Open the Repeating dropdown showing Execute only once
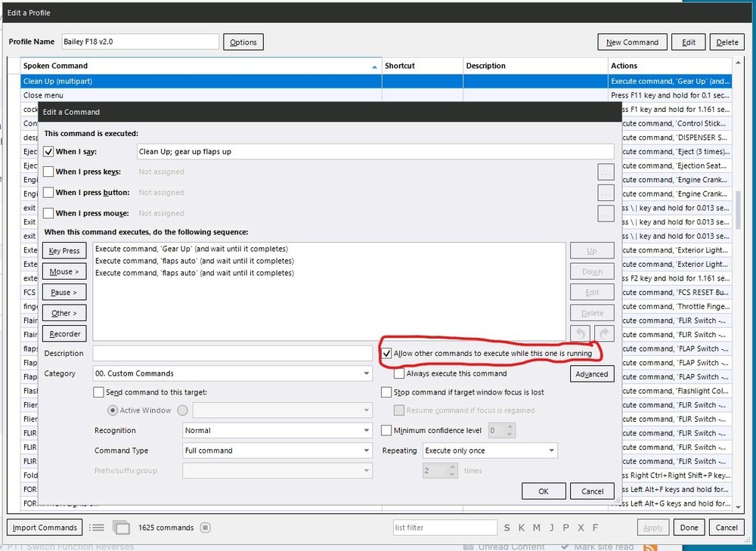 [x=490, y=450]
